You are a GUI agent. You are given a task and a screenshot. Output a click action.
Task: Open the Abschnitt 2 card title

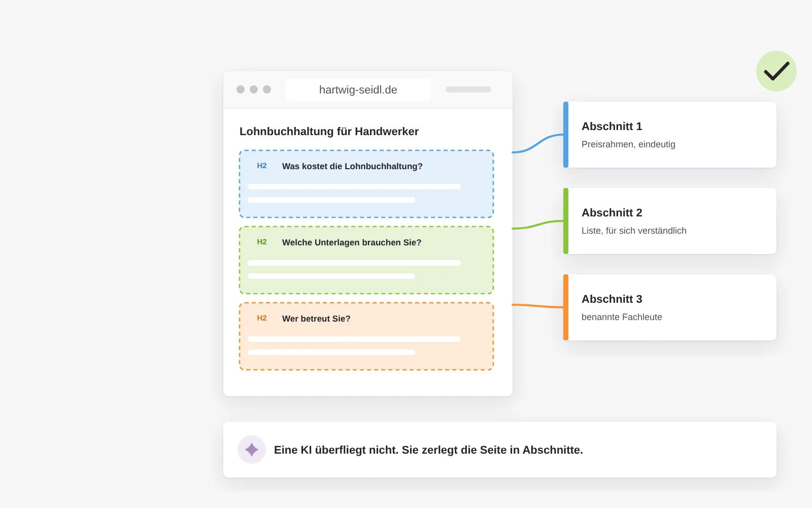(x=612, y=212)
